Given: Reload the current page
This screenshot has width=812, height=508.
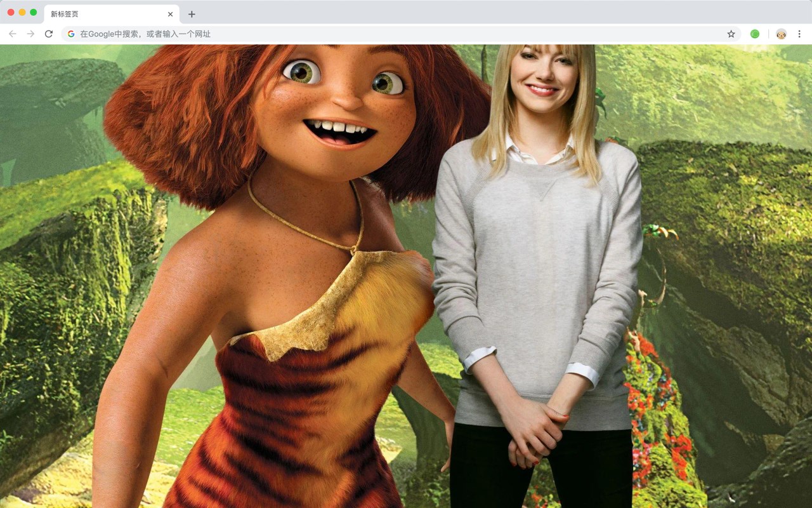Looking at the screenshot, I should tap(49, 34).
